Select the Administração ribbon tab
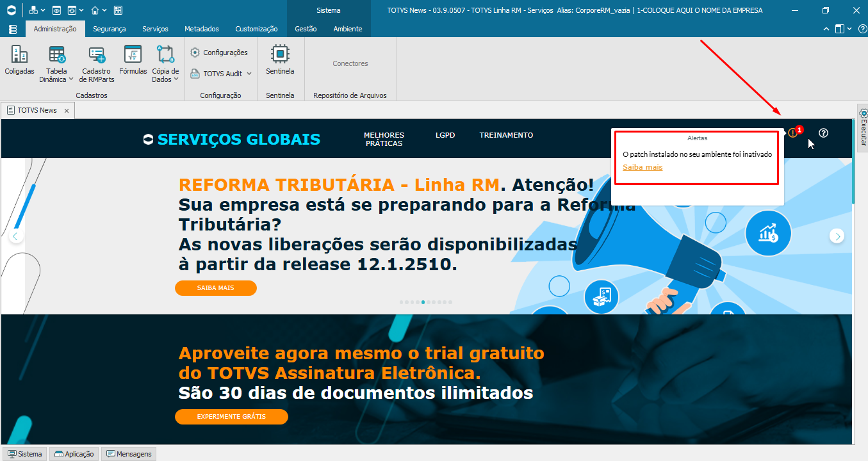The height and width of the screenshot is (461, 868). pyautogui.click(x=55, y=29)
